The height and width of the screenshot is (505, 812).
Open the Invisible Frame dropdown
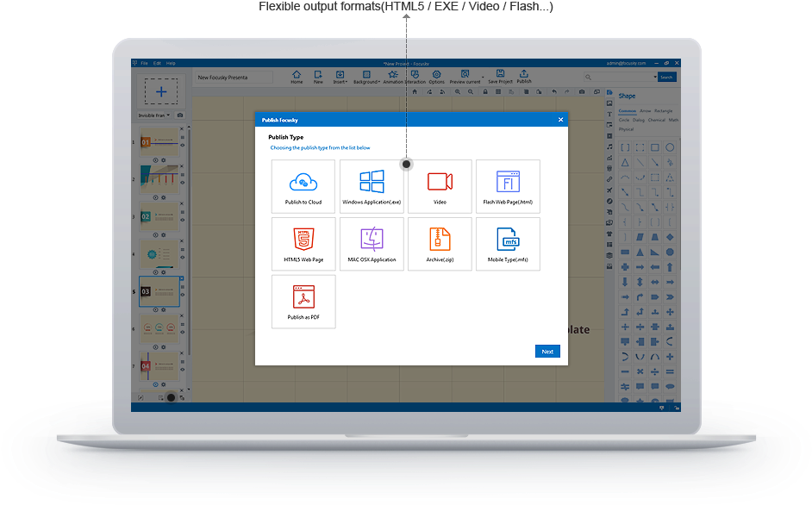(155, 115)
